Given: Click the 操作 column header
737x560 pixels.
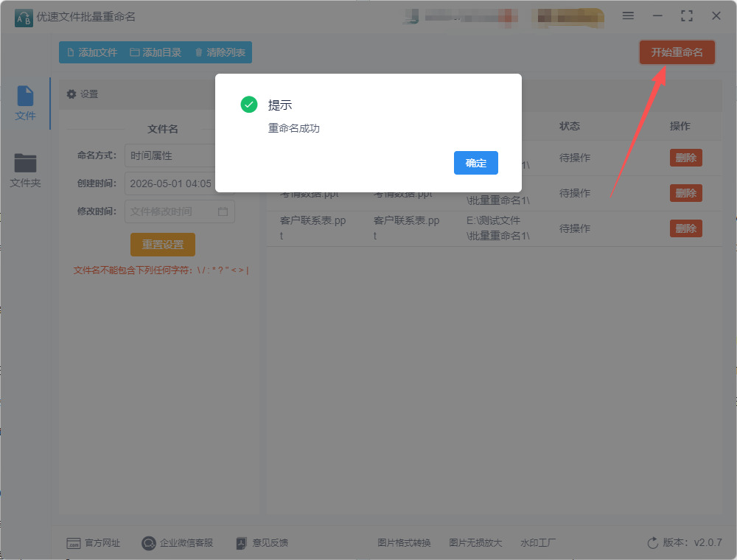Looking at the screenshot, I should coord(680,126).
